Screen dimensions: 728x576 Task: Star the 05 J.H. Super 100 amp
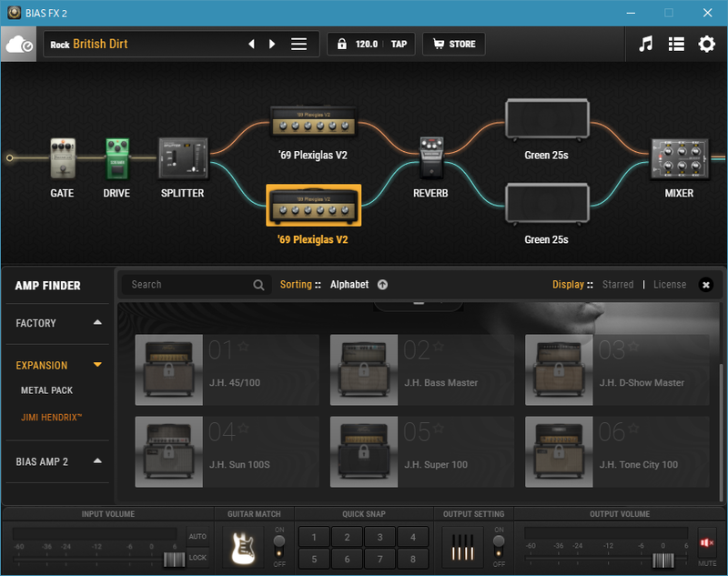[x=439, y=428]
